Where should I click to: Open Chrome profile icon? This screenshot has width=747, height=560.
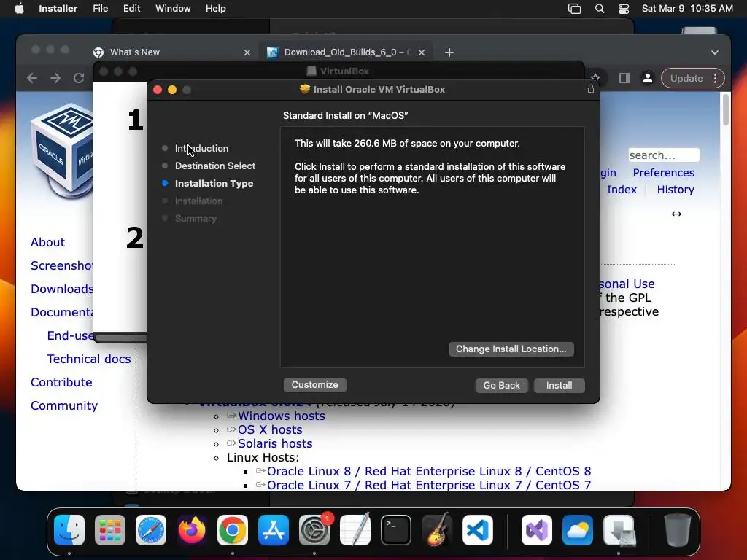[x=648, y=78]
